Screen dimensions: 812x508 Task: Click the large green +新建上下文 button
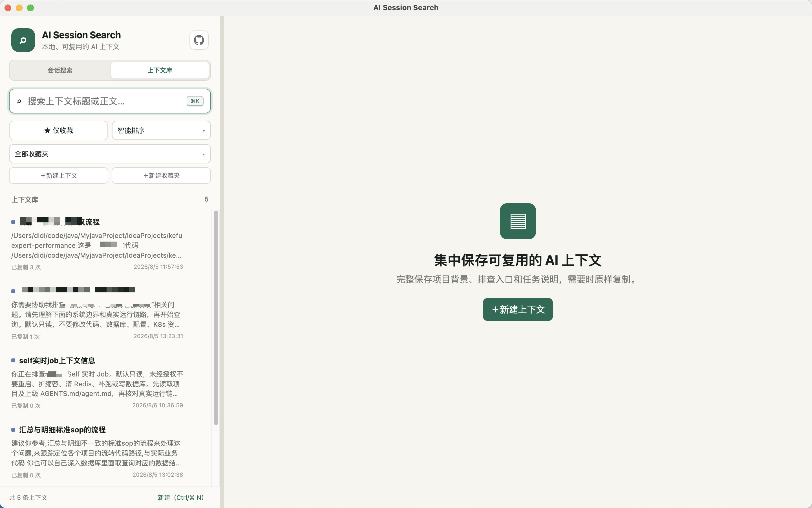517,309
